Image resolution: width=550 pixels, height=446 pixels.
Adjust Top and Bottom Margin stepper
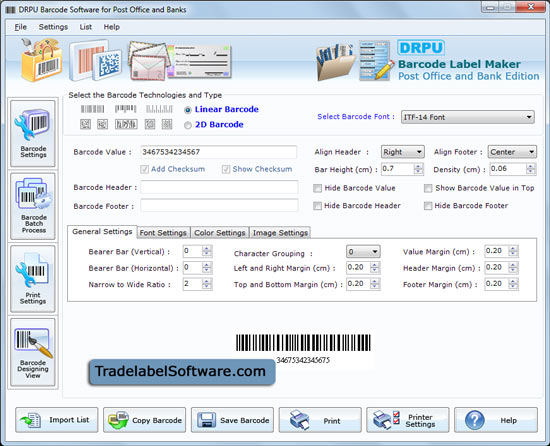tap(375, 284)
